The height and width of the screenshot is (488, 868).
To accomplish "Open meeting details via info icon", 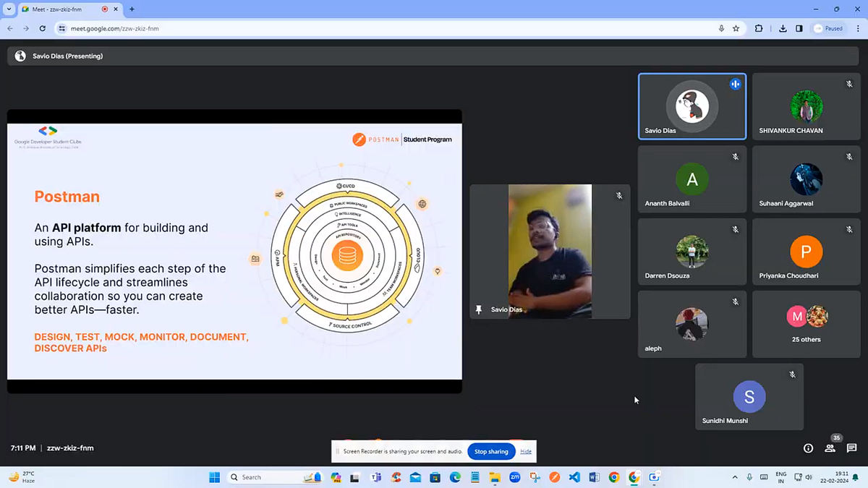I will click(808, 448).
